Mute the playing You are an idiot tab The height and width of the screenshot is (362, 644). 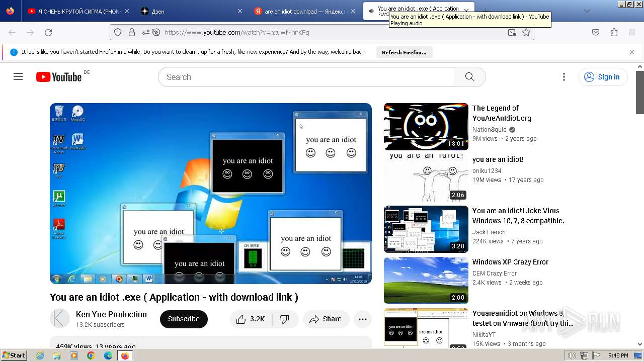(x=371, y=11)
